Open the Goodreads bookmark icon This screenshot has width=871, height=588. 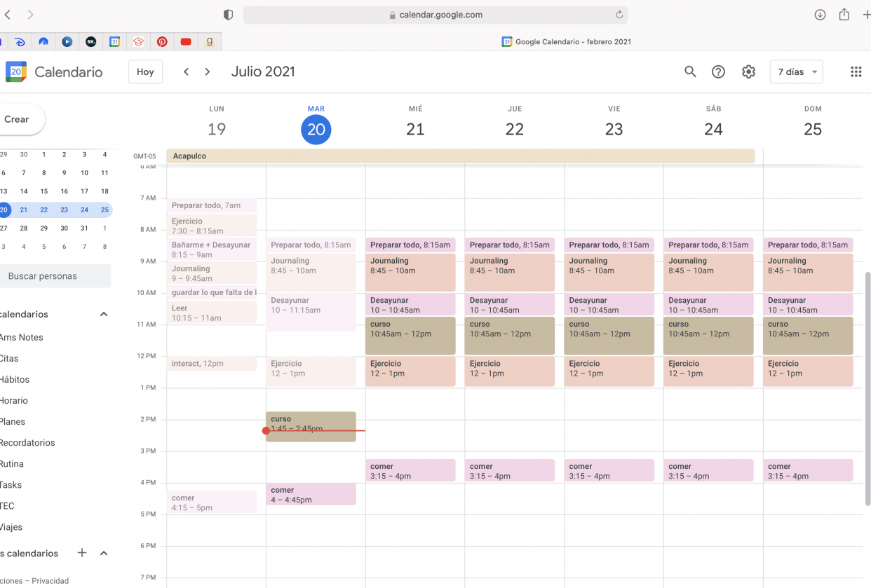tap(209, 41)
